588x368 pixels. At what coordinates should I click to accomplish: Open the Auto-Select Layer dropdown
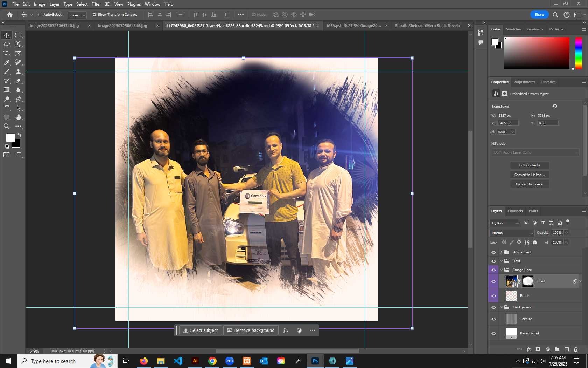77,15
